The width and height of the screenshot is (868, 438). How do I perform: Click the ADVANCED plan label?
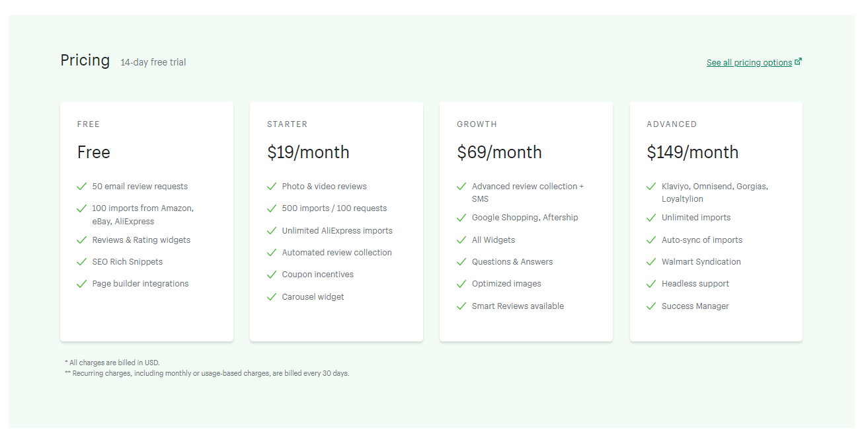(672, 124)
